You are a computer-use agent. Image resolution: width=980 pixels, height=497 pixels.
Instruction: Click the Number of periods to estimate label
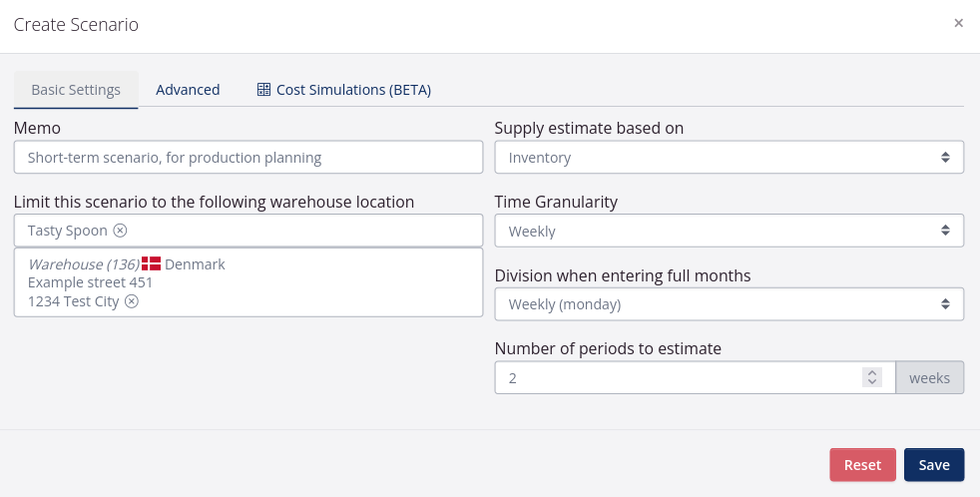tap(608, 348)
